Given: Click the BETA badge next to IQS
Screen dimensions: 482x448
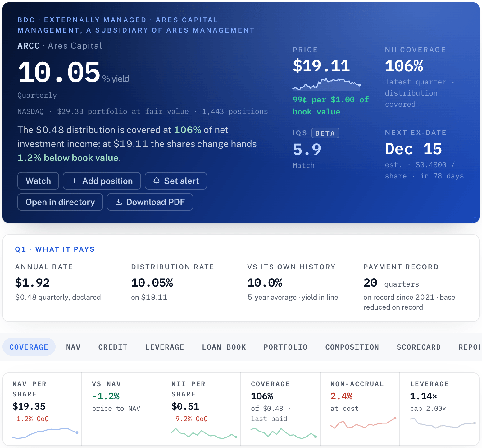Looking at the screenshot, I should click(x=325, y=133).
